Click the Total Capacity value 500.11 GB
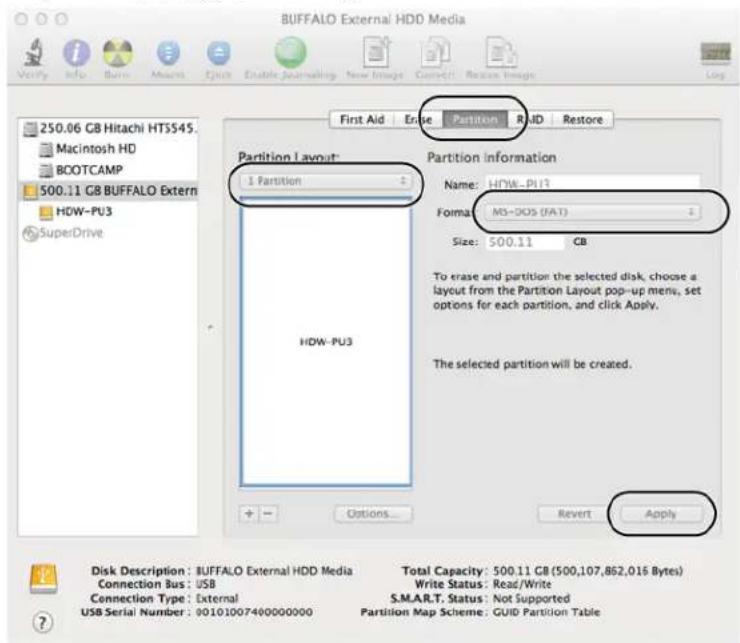The image size is (740, 643). pyautogui.click(x=588, y=571)
